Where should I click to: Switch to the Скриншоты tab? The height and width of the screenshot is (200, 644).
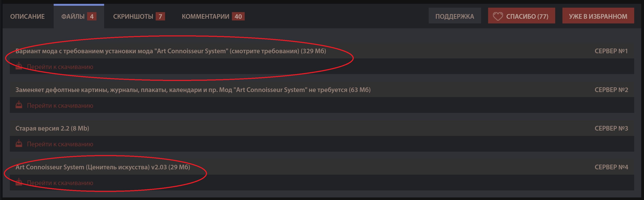133,16
